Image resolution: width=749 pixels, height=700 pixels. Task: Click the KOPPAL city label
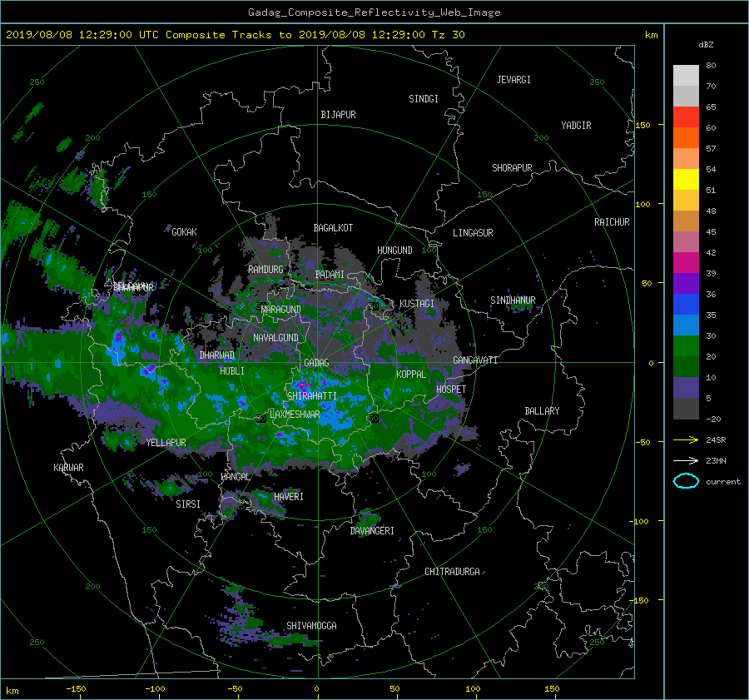click(x=411, y=375)
